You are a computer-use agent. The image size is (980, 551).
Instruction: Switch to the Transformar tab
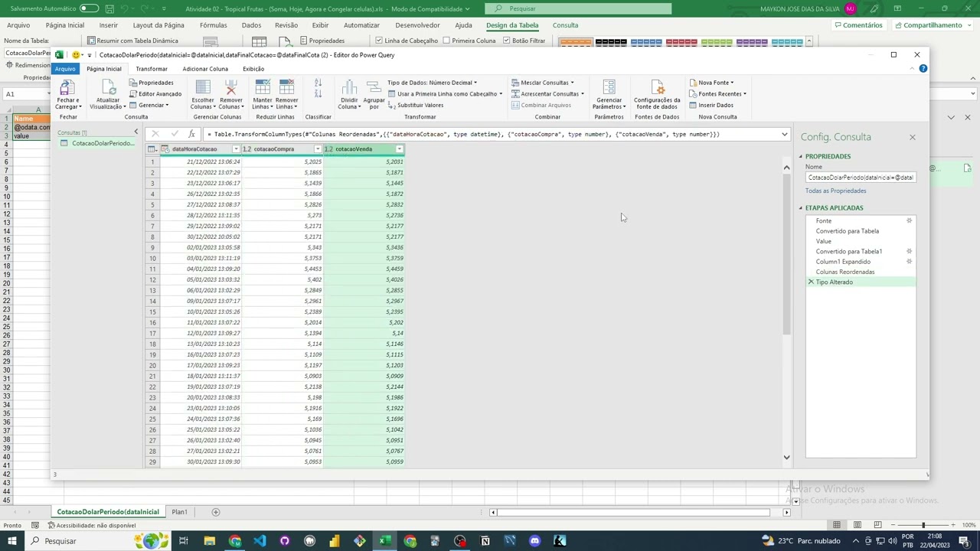(152, 69)
